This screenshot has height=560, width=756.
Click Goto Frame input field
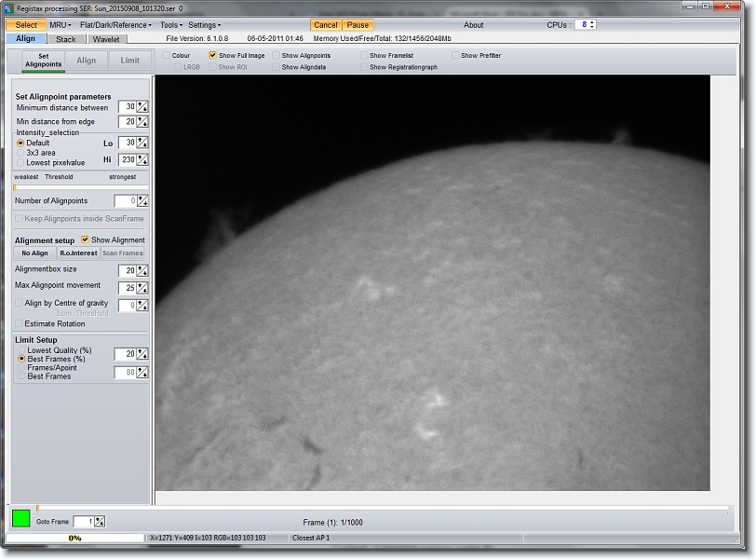click(84, 522)
